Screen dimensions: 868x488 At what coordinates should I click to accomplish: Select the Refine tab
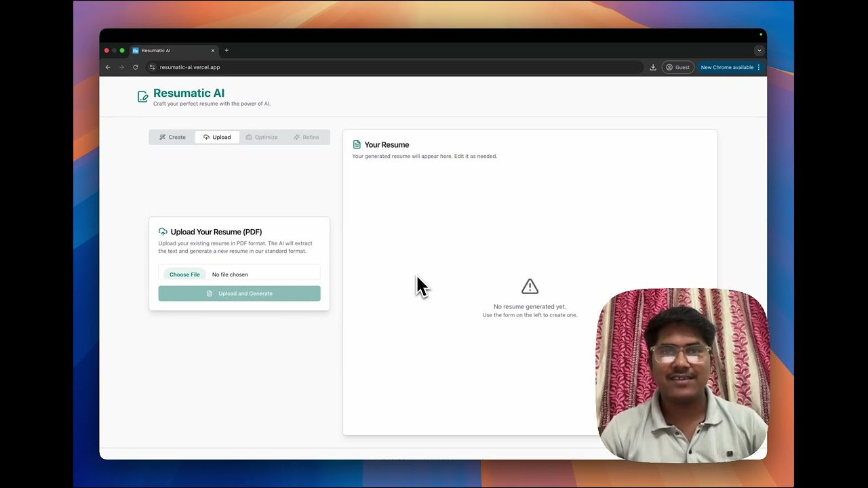pyautogui.click(x=307, y=137)
